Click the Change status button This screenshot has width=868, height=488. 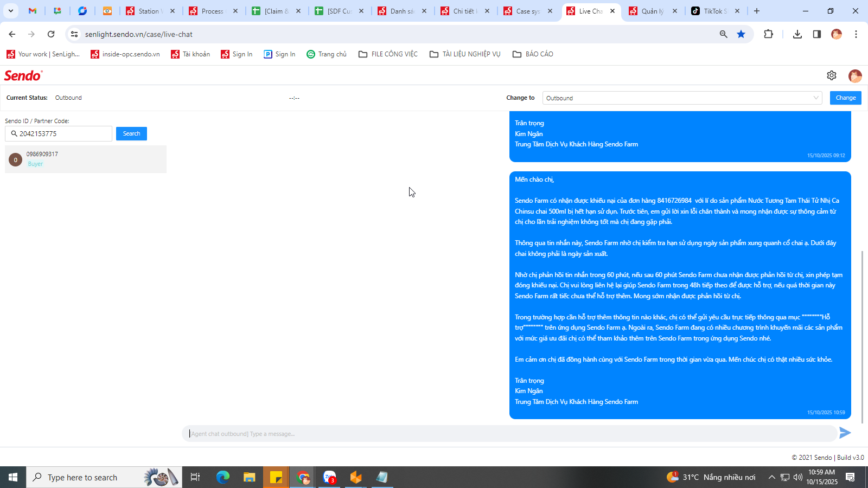(x=846, y=98)
